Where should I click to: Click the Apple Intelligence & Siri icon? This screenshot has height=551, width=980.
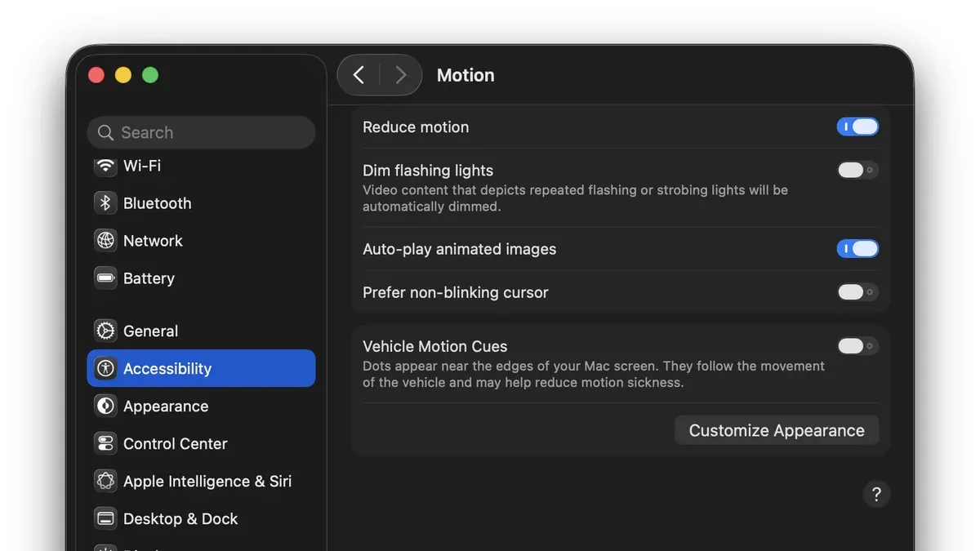coord(105,481)
